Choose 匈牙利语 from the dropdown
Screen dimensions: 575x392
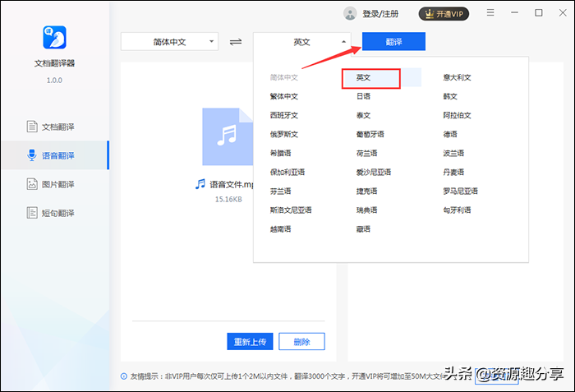point(457,210)
